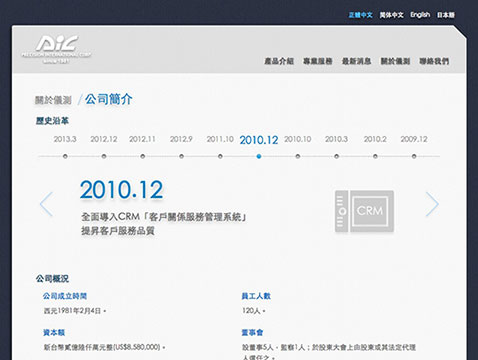The height and width of the screenshot is (360, 478).
Task: Open the 產品介紹 navigation menu
Action: pyautogui.click(x=279, y=61)
